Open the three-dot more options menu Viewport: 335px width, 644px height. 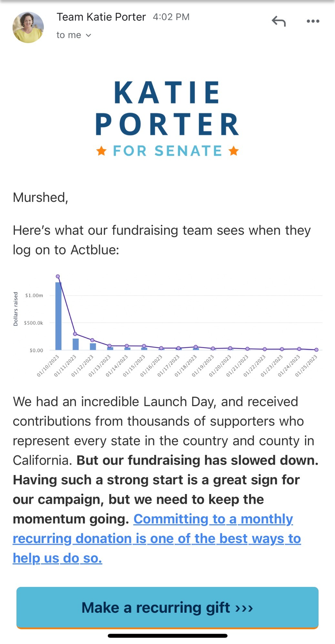pos(313,21)
